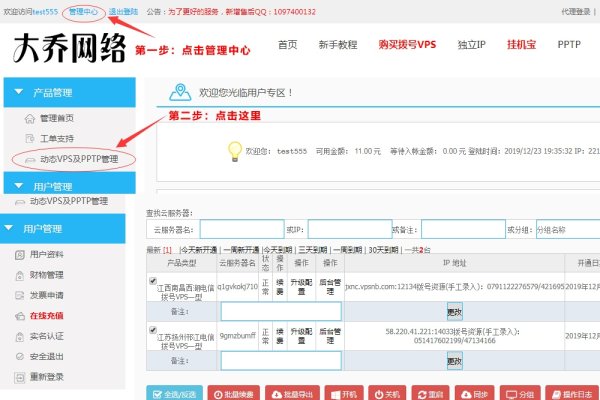Filter servers by 一周到期

click(347, 250)
